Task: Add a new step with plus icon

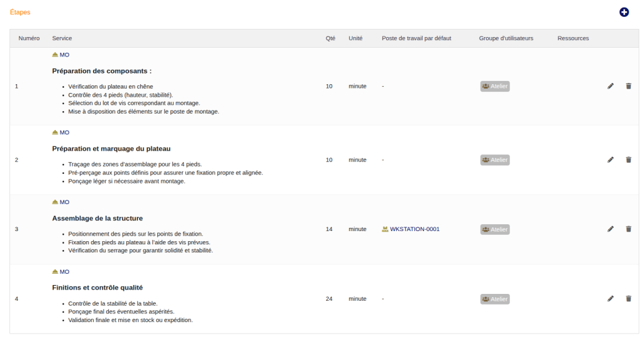Action: pyautogui.click(x=624, y=12)
